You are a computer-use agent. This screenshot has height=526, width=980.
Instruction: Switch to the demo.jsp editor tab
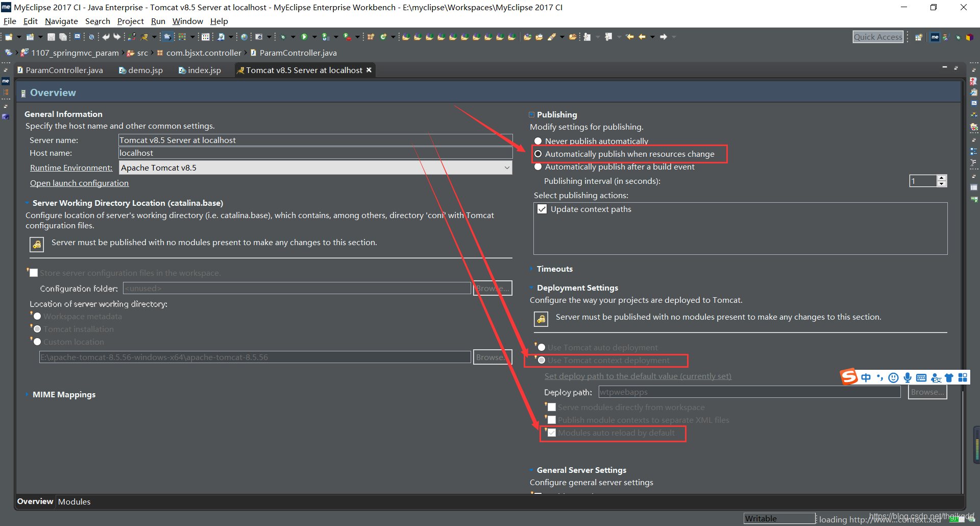click(141, 70)
